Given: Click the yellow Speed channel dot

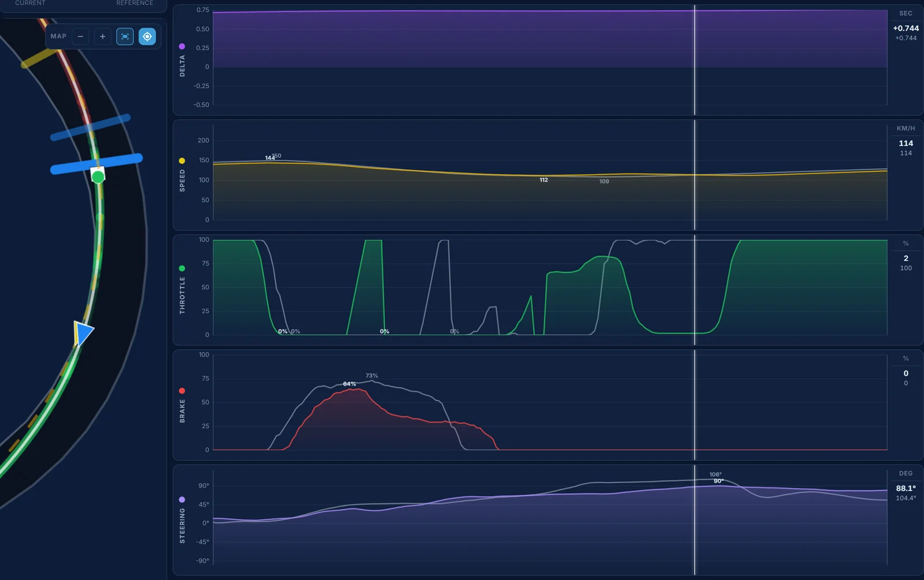Looking at the screenshot, I should 182,161.
